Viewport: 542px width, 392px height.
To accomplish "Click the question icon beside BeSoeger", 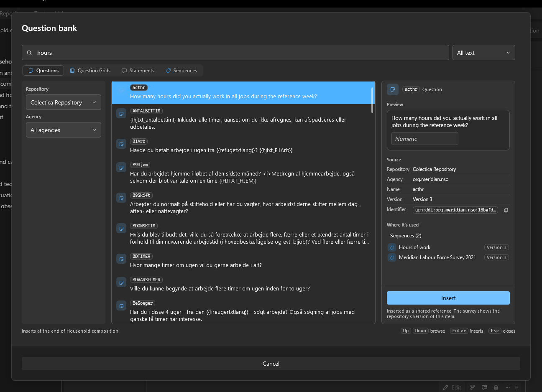I will point(121,305).
